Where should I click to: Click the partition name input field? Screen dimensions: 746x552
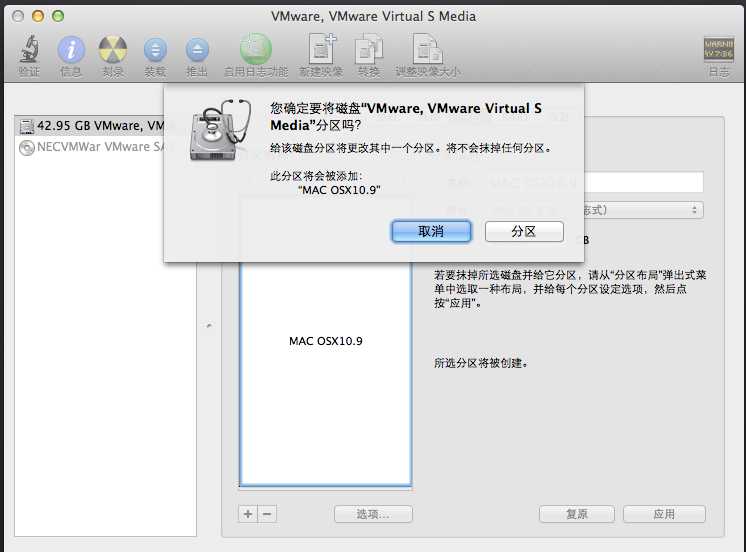click(643, 182)
